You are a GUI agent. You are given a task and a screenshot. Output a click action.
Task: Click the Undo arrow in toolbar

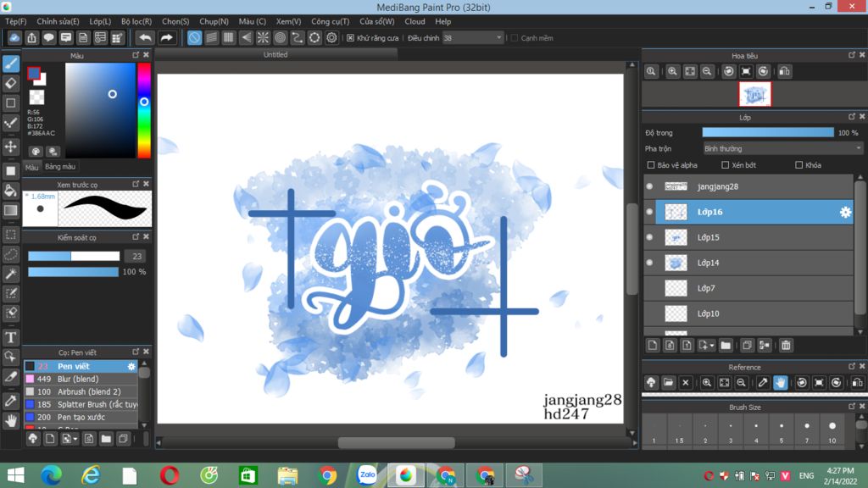145,37
